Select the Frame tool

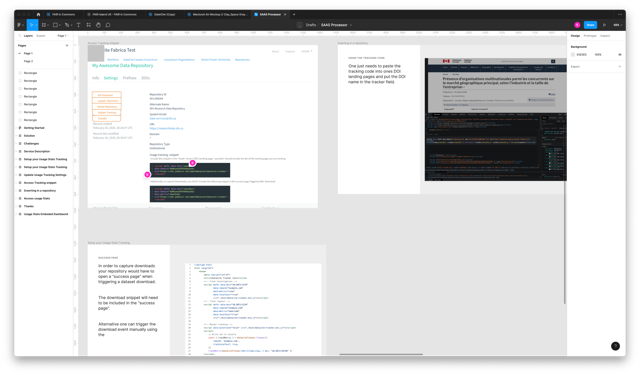tap(44, 25)
